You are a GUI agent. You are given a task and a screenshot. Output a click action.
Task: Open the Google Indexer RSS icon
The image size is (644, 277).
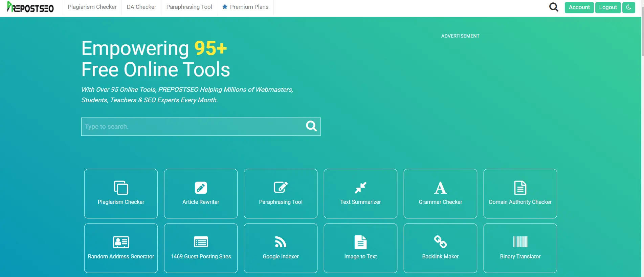281,242
